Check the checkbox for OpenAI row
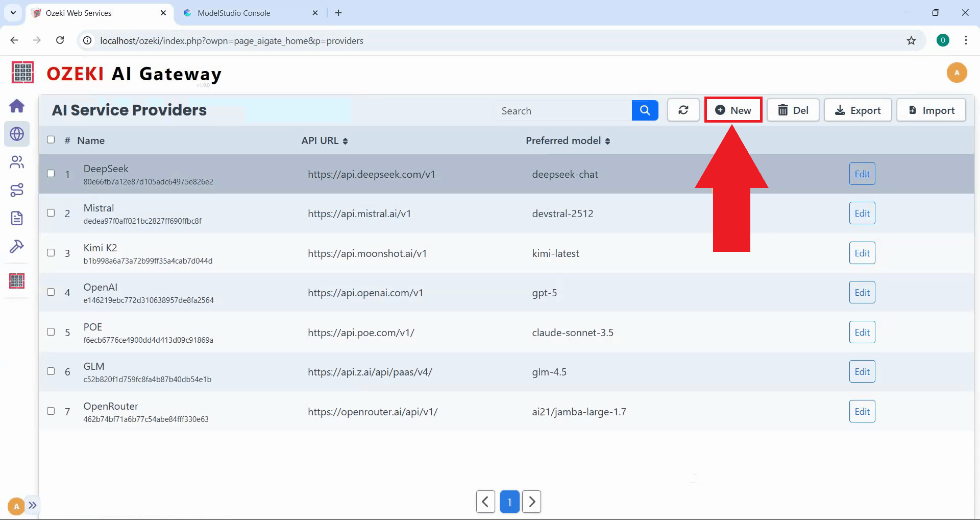Image resolution: width=980 pixels, height=520 pixels. 51,292
